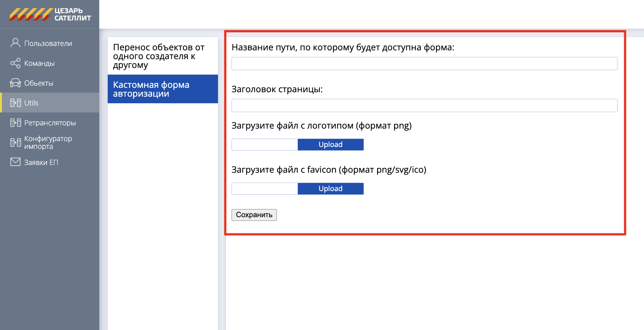This screenshot has width=644, height=330.
Task: Click the Ретрансляторы sidebar icon
Action: pos(15,123)
